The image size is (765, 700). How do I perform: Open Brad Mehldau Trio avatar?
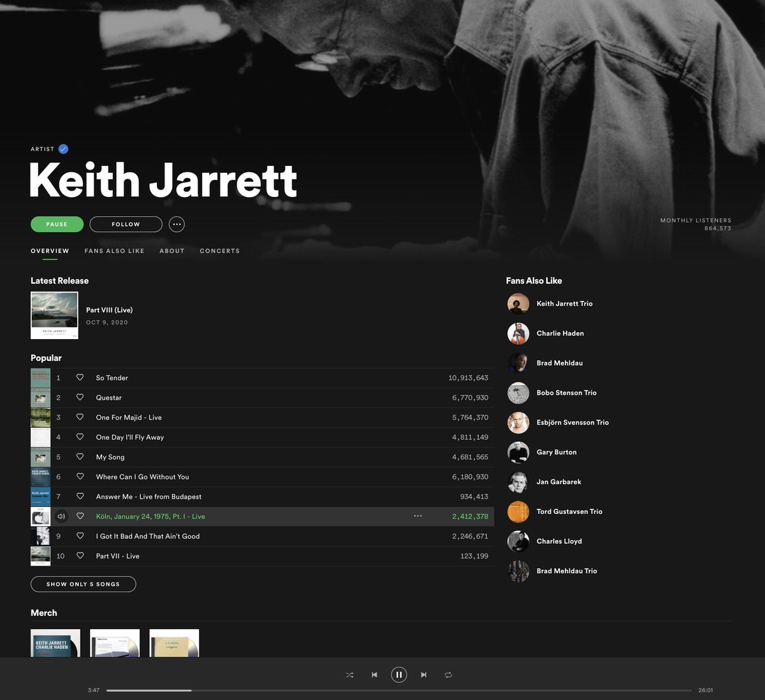518,571
